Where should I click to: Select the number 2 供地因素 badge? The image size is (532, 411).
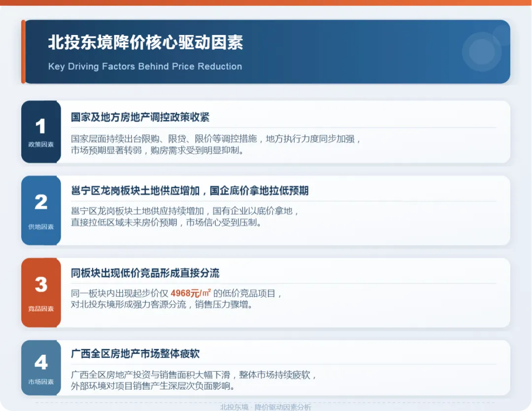[41, 210]
